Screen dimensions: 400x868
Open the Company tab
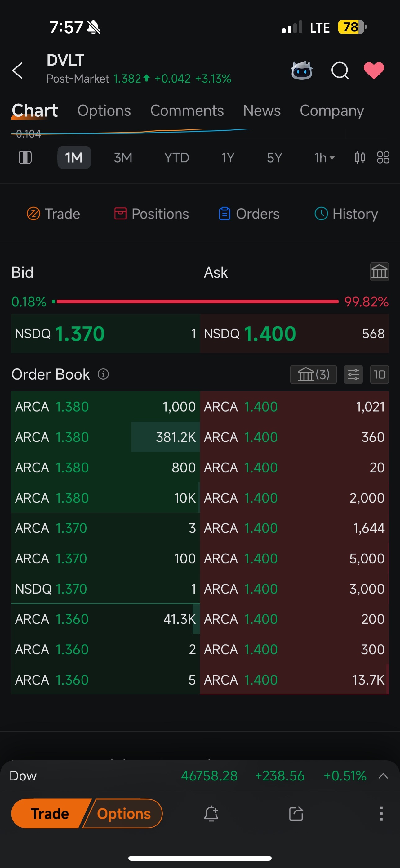click(332, 111)
